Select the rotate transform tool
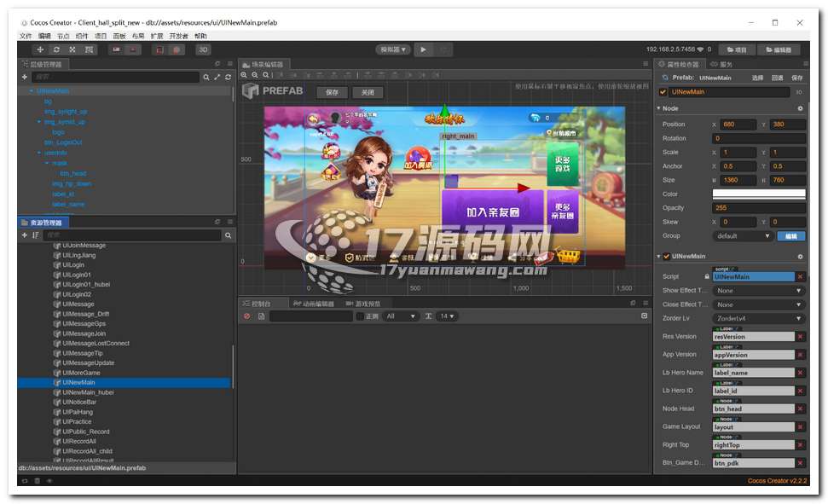This screenshot has width=828, height=504. [56, 49]
